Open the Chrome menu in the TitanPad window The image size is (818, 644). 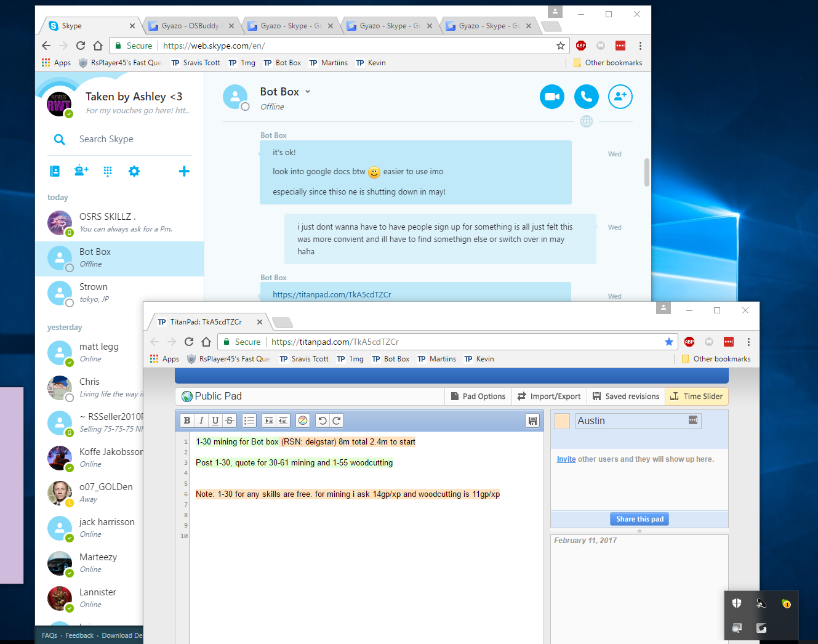748,342
